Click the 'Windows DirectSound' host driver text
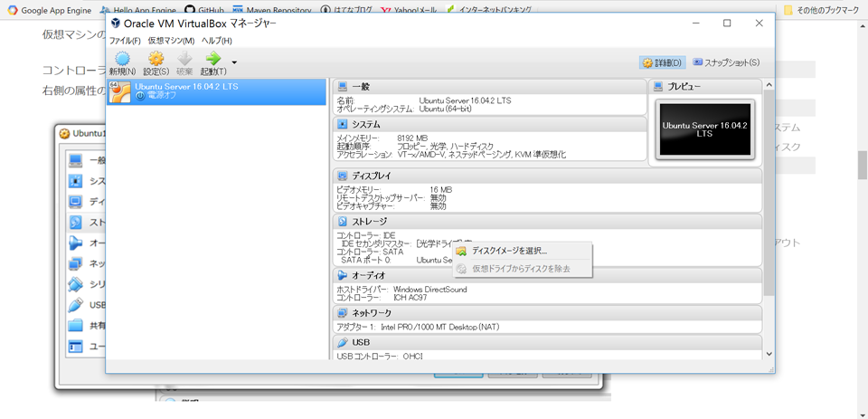This screenshot has width=868, height=419. (x=429, y=290)
